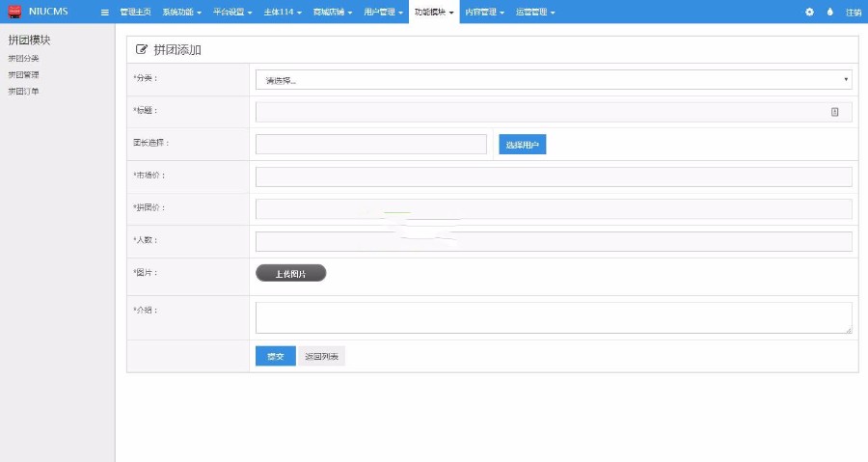Click the 团长选择 input field
The image size is (868, 462).
click(x=371, y=145)
